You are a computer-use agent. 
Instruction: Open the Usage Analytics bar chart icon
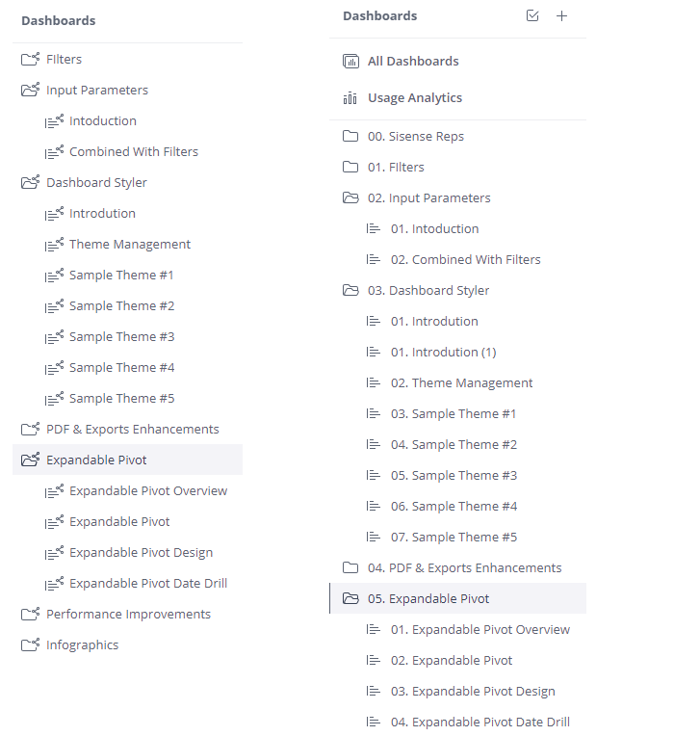click(350, 97)
